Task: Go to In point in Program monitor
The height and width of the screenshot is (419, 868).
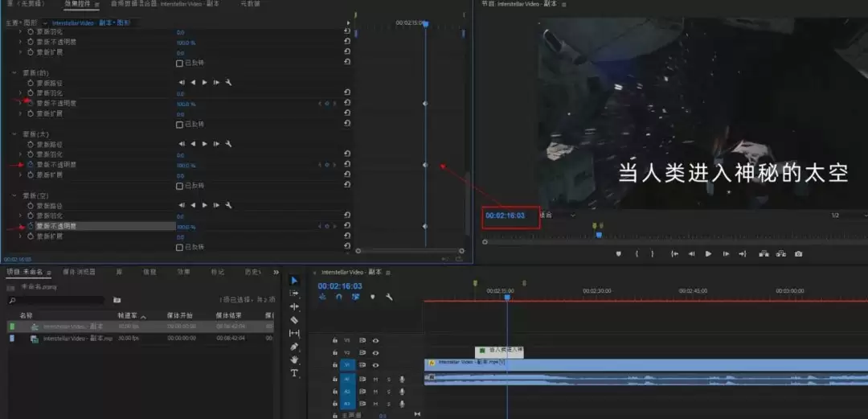Action: pyautogui.click(x=675, y=254)
